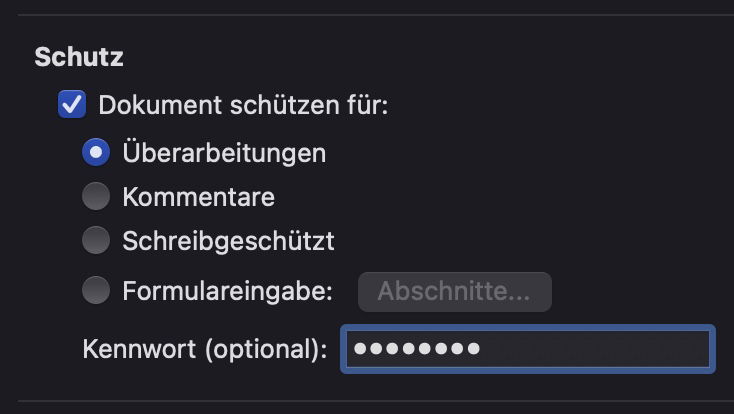This screenshot has width=734, height=414.
Task: Focus the Kennwort password input field
Action: click(527, 349)
